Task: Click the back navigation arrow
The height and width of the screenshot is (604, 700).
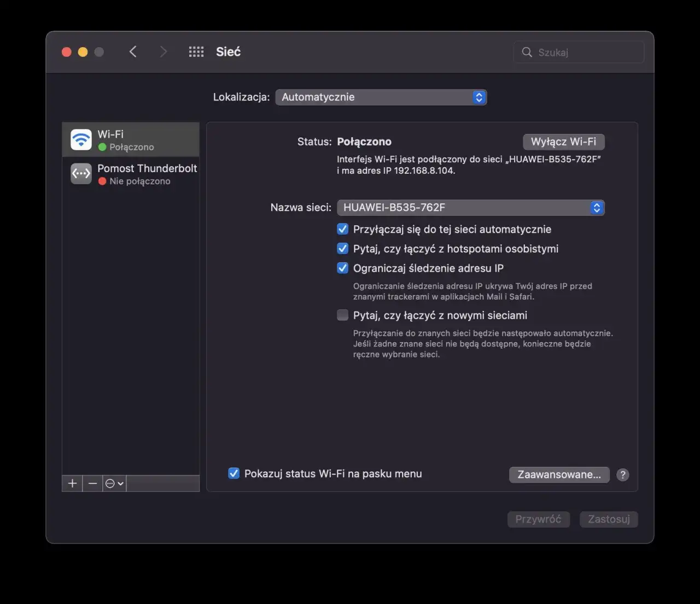Action: (133, 52)
